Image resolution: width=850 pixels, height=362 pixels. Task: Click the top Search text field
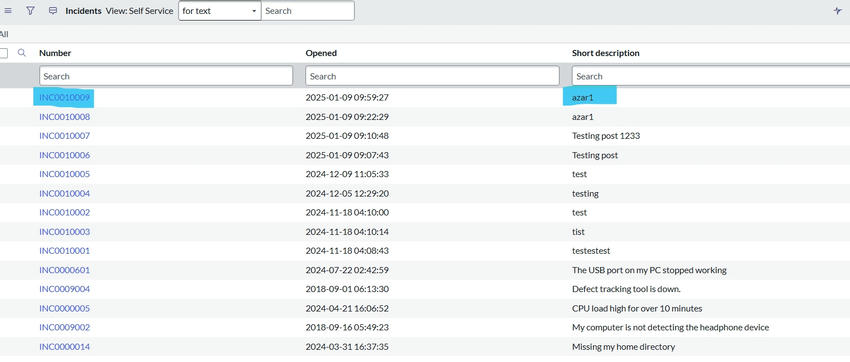coord(308,11)
